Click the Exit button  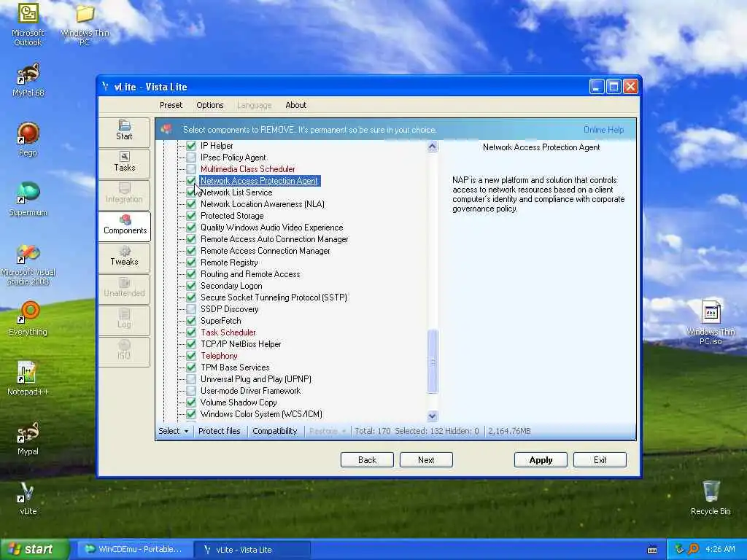coord(600,460)
